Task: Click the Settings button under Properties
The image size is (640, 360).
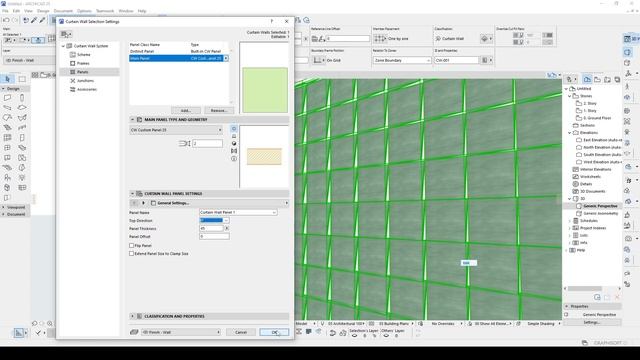Action: coord(591,322)
